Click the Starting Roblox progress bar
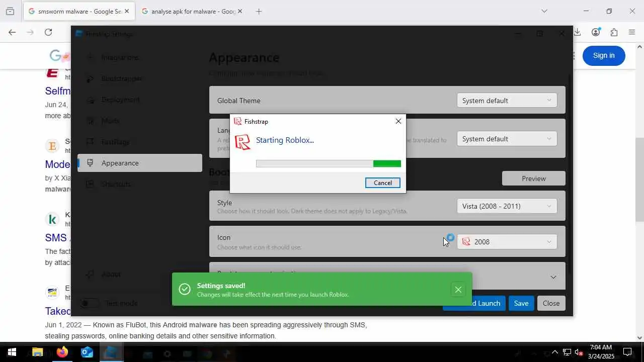644x362 pixels. tap(328, 163)
